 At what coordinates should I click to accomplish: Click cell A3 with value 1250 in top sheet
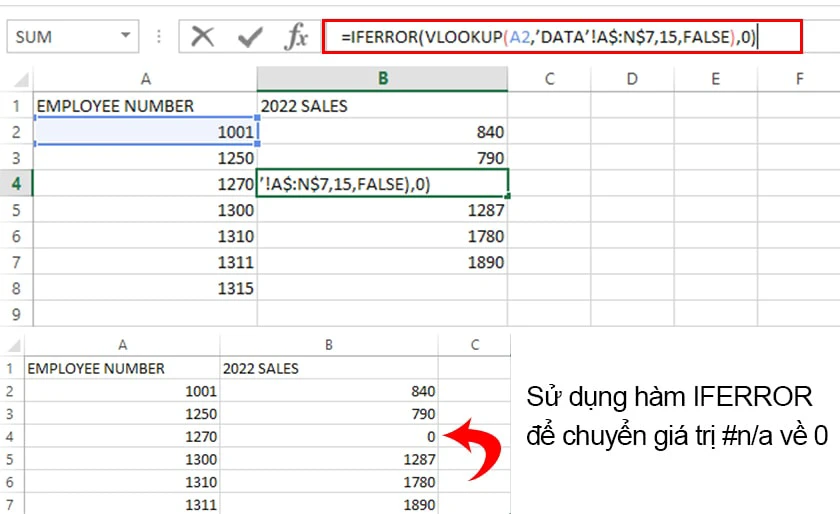[145, 158]
